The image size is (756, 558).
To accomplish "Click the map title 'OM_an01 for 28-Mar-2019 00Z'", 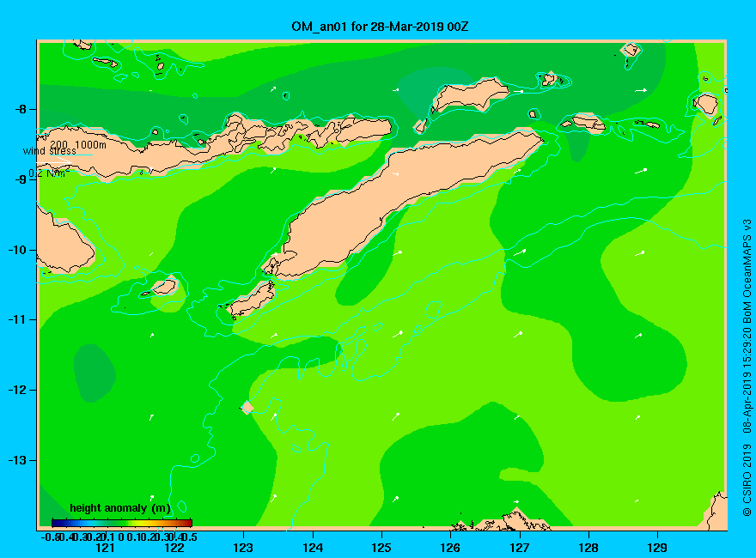I will pyautogui.click(x=380, y=27).
